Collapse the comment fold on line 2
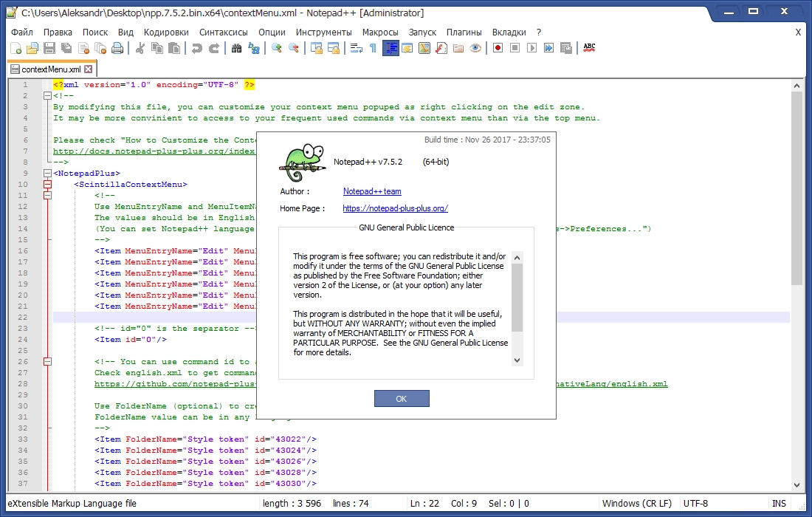Screen dimensions: 812x517 (47, 95)
